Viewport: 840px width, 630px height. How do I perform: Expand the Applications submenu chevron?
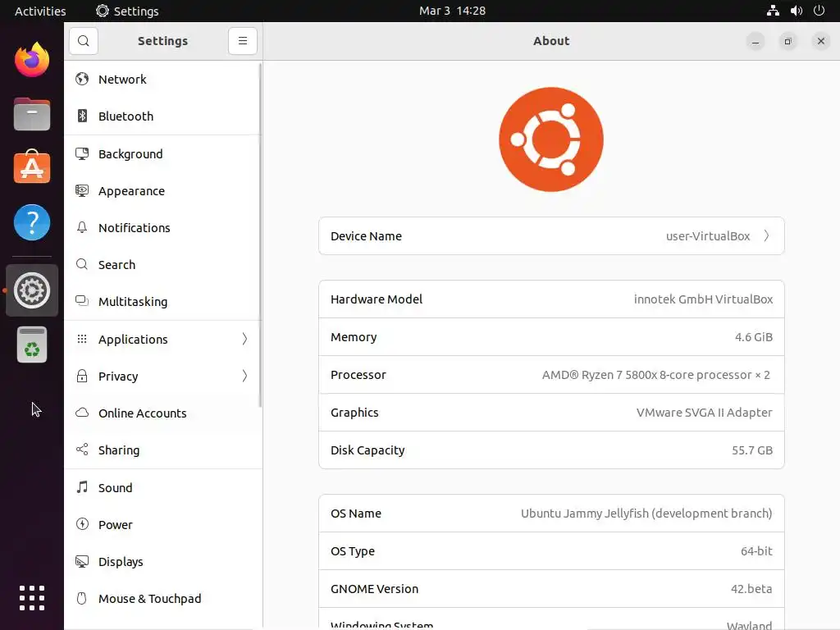coord(244,339)
